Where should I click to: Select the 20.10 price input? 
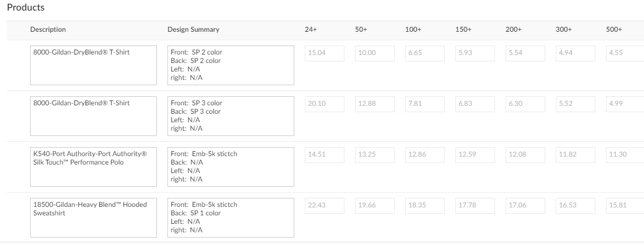pos(324,104)
